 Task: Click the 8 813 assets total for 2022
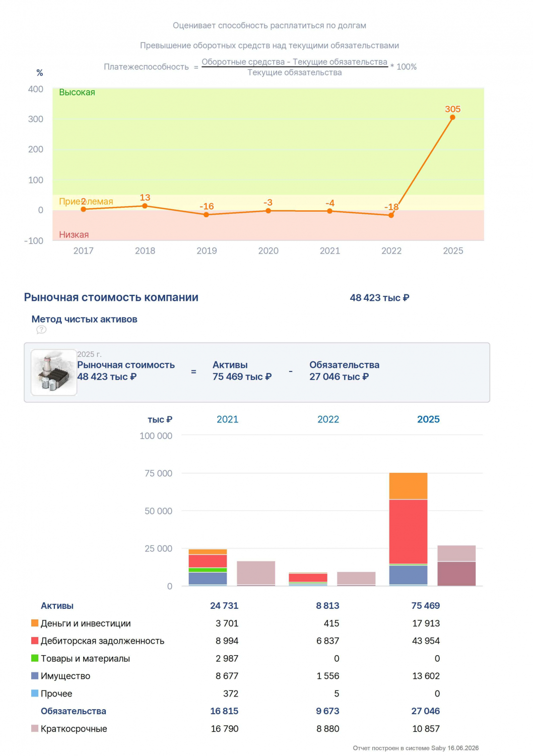pyautogui.click(x=327, y=606)
